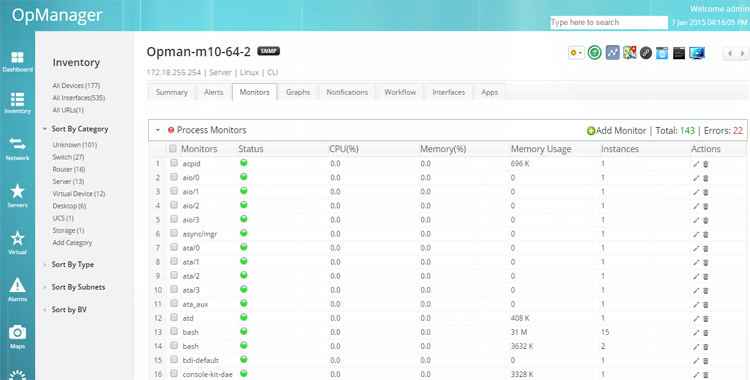Open the Maps camera icon
This screenshot has height=380, width=750.
coord(17,336)
